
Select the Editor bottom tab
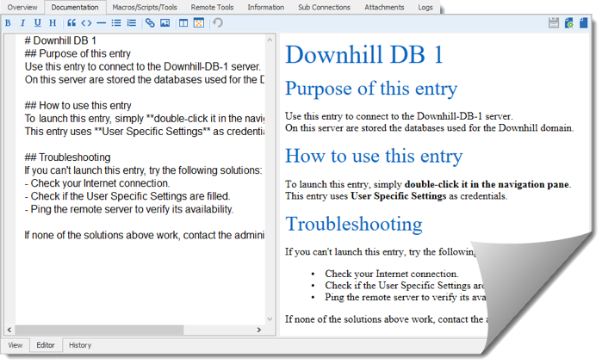(x=46, y=345)
